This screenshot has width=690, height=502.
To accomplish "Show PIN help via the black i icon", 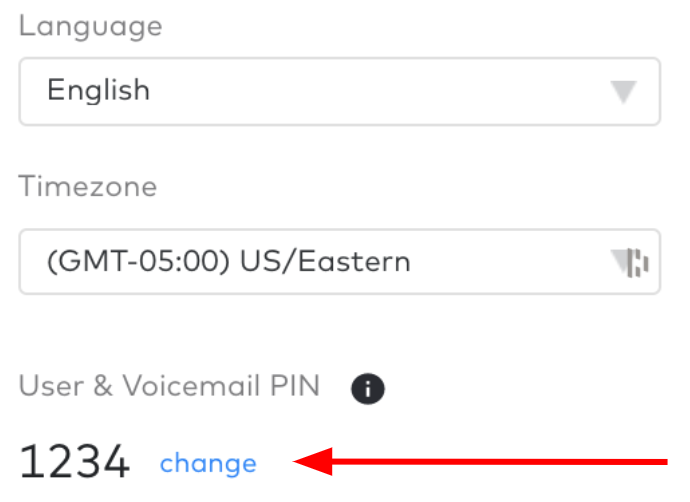I will [x=367, y=388].
